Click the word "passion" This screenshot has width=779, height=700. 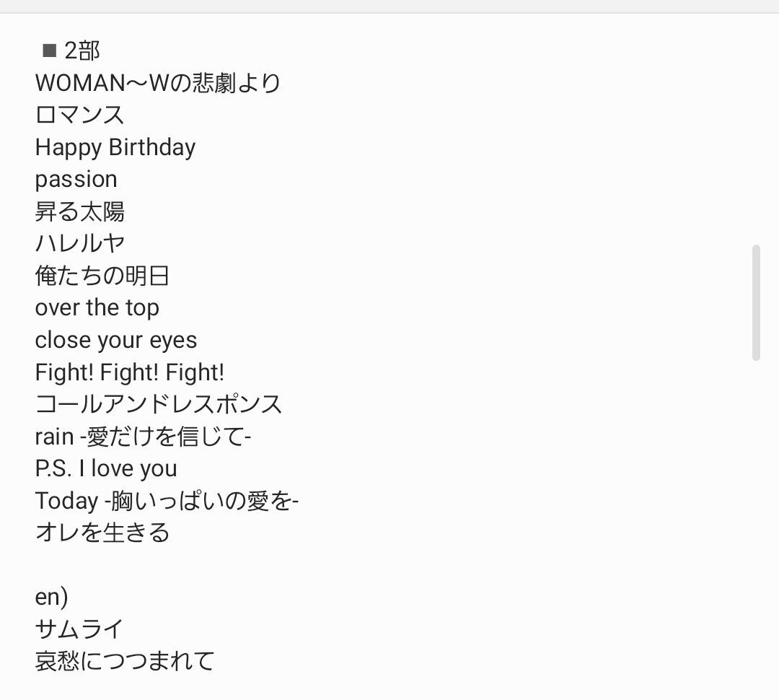(76, 180)
